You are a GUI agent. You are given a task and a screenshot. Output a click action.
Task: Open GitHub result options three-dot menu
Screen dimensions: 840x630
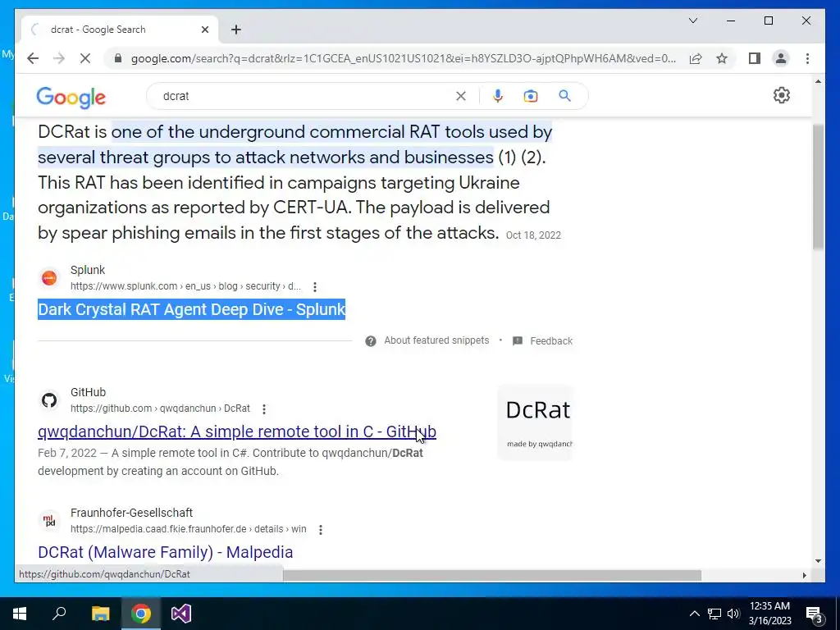coord(264,409)
